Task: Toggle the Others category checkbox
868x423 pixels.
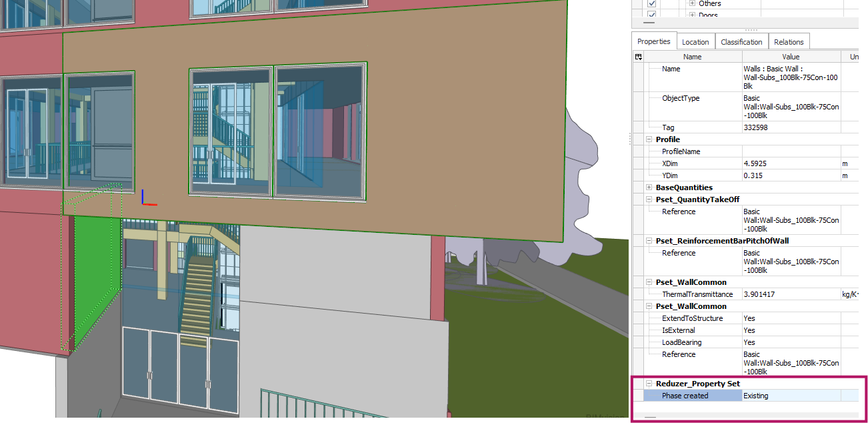Action: pyautogui.click(x=652, y=4)
